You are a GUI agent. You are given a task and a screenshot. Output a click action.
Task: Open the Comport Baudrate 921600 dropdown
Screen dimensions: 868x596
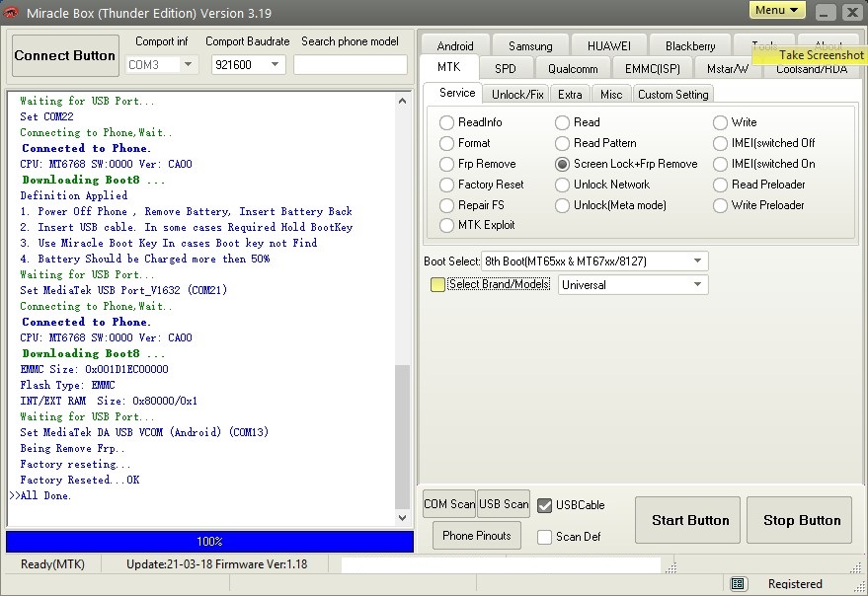[276, 65]
